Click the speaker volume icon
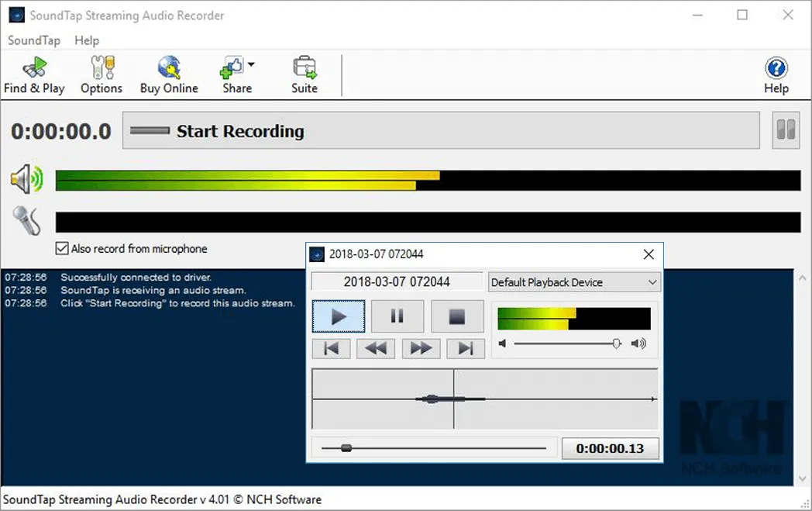This screenshot has width=812, height=511. pyautogui.click(x=26, y=178)
